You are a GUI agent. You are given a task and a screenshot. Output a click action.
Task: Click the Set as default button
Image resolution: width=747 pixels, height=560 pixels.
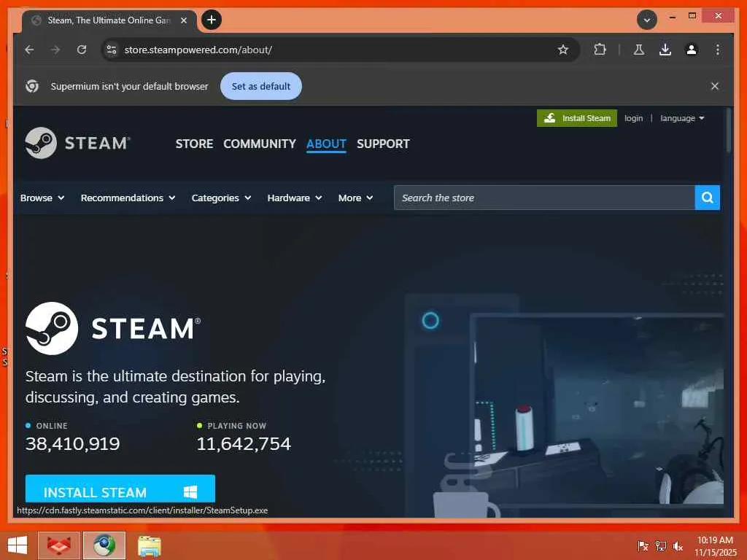coord(260,86)
